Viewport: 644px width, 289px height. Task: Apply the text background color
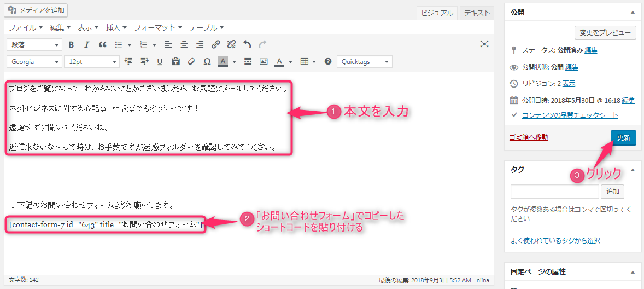pos(223,62)
